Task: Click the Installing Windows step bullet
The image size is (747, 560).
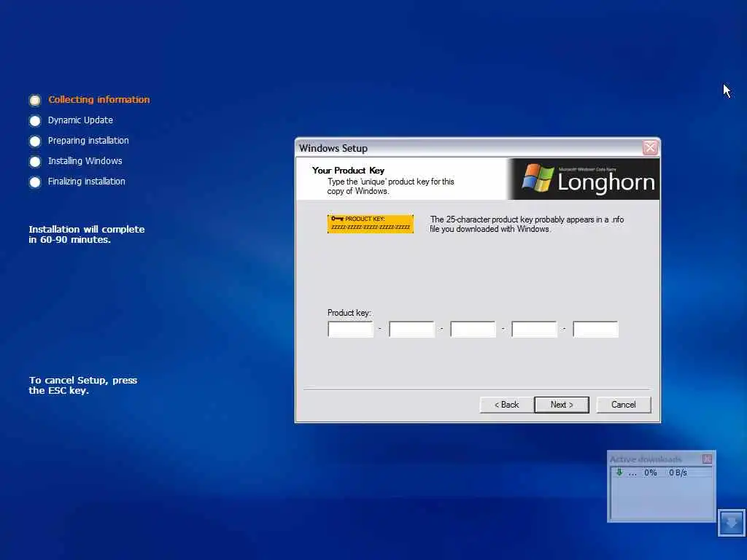Action: click(x=35, y=162)
